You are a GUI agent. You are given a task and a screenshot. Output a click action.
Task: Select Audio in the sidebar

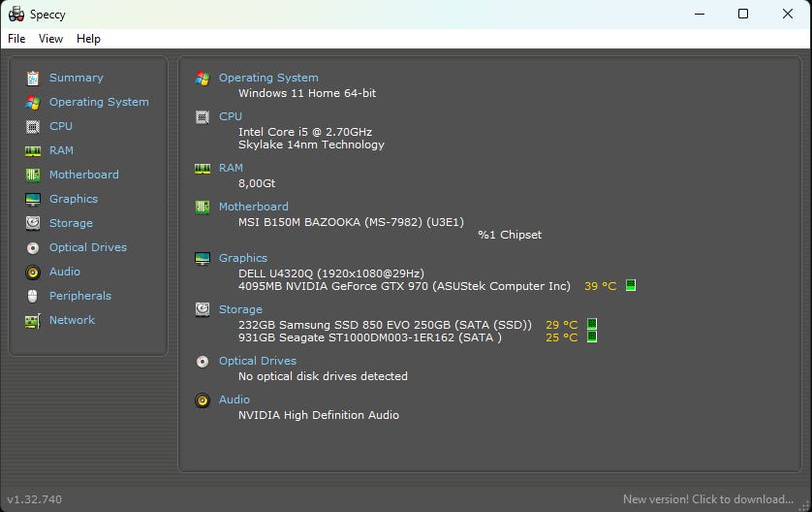(x=65, y=272)
